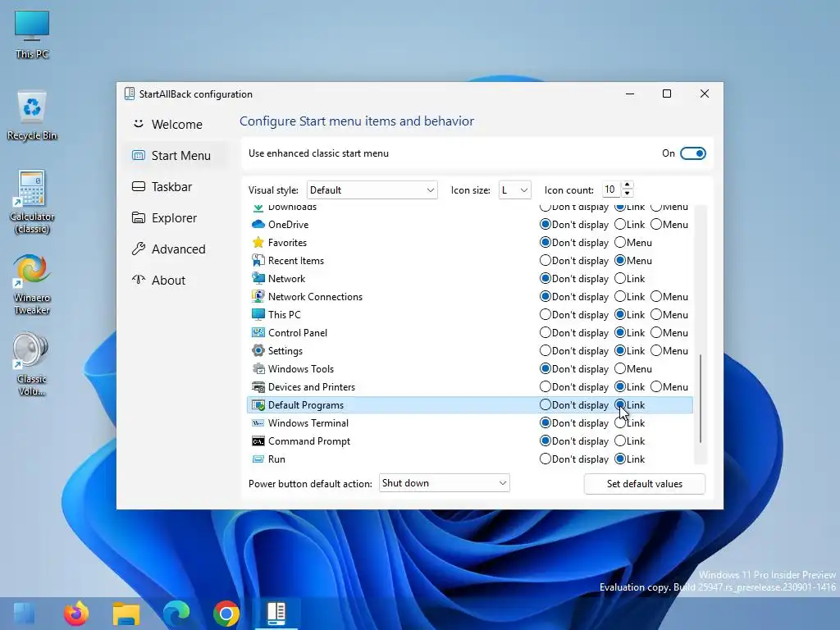Click the items list vertical scrollbar
Image resolution: width=840 pixels, height=630 pixels.
tap(701, 398)
